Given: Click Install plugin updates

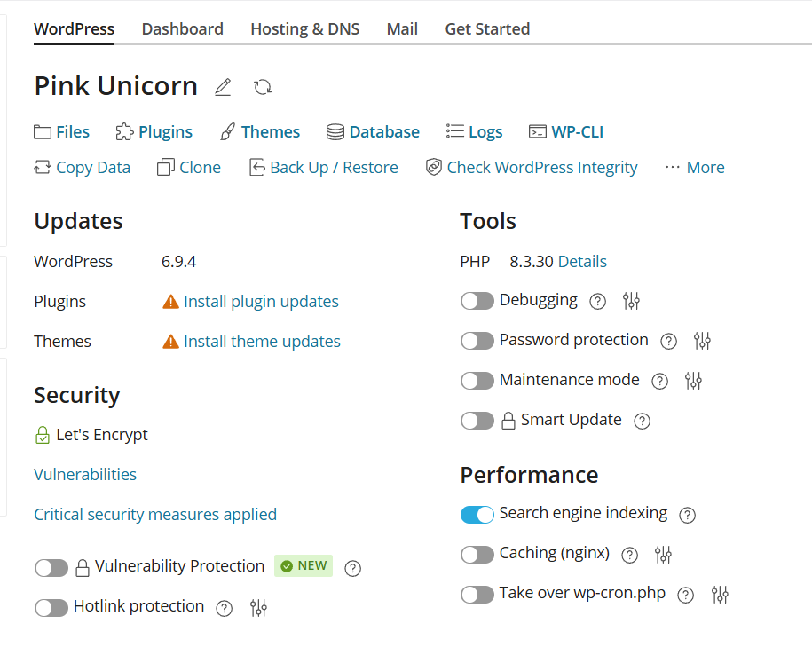Looking at the screenshot, I should tap(260, 302).
